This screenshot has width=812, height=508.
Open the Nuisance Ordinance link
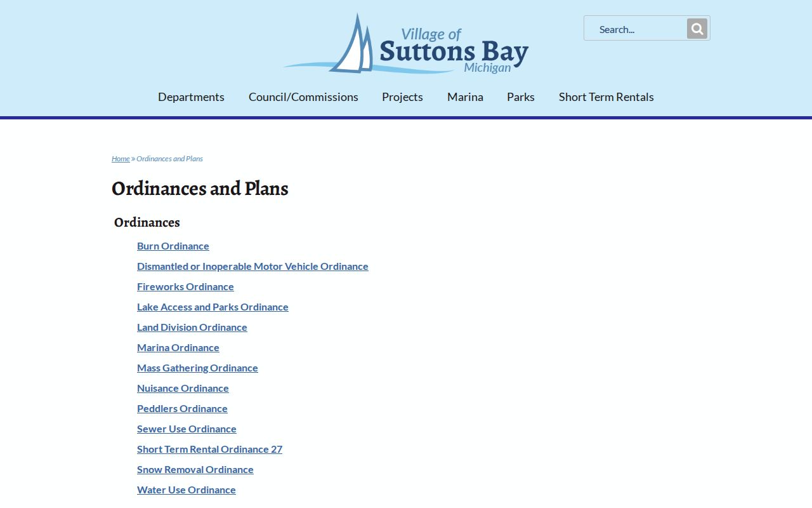click(183, 388)
